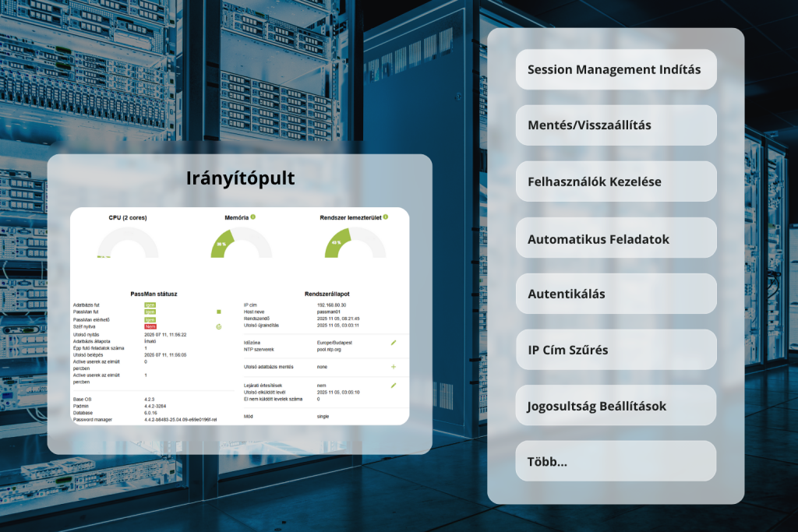Viewport: 798px width, 532px height.
Task: Open Session Management Indítás
Action: pyautogui.click(x=616, y=69)
